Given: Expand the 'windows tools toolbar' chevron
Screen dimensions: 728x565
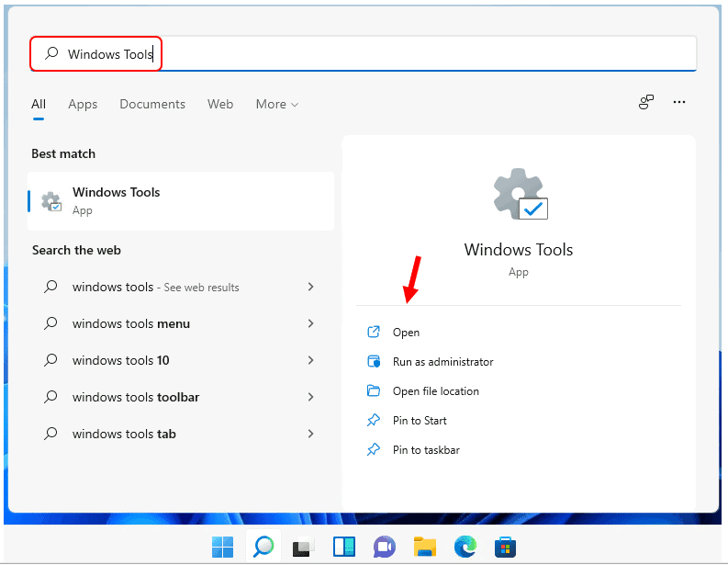Looking at the screenshot, I should pos(310,397).
